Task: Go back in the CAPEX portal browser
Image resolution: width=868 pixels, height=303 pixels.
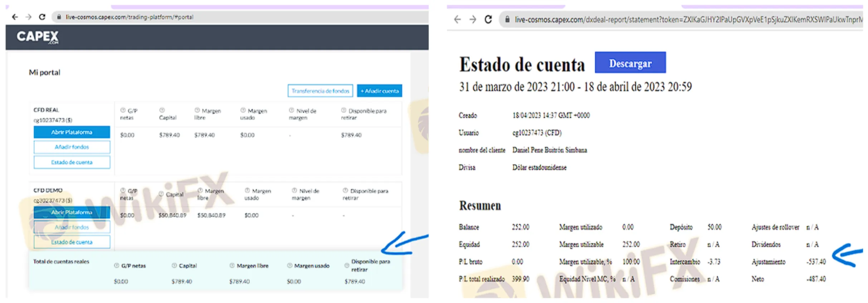Action: tap(15, 17)
